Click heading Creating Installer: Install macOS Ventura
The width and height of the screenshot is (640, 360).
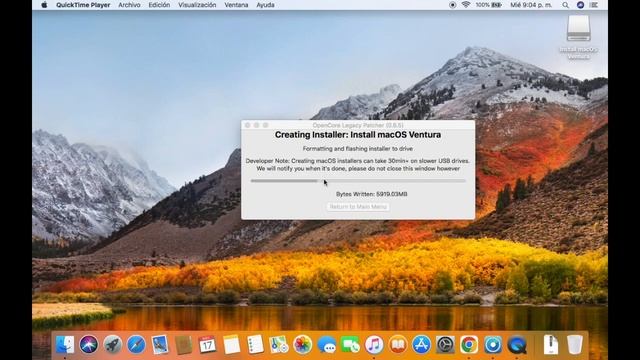click(x=358, y=135)
